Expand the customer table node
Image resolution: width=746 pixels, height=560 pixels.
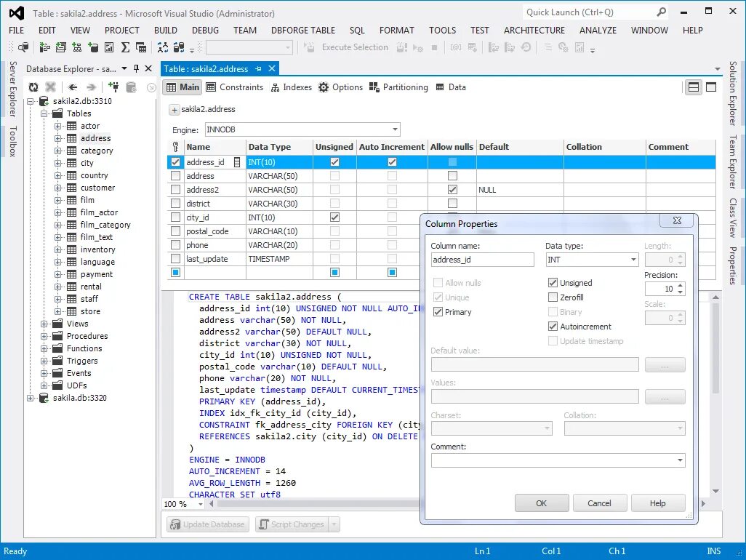pos(57,188)
